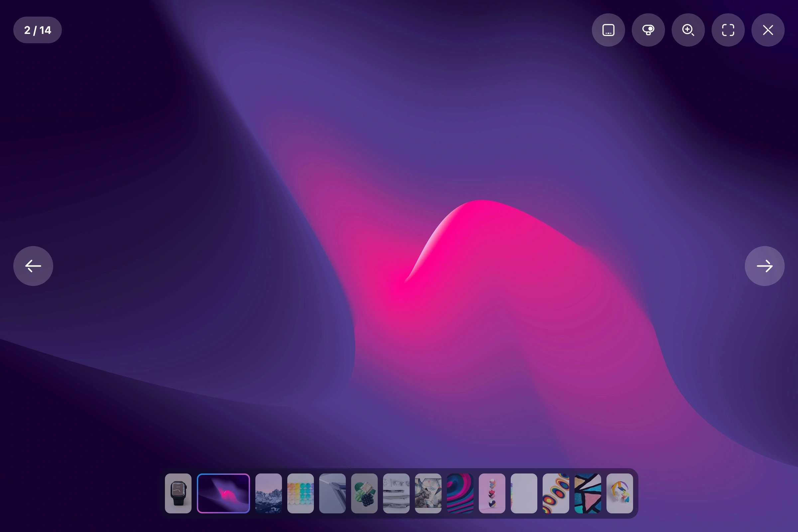The width and height of the screenshot is (798, 532).
Task: Select the mountain landscape thumbnail
Action: [268, 493]
